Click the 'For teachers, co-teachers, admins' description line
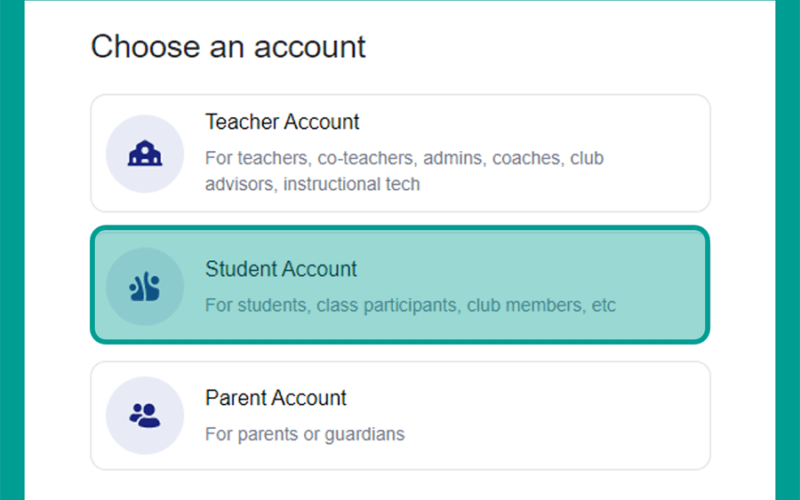Image resolution: width=800 pixels, height=500 pixels. pyautogui.click(x=404, y=158)
